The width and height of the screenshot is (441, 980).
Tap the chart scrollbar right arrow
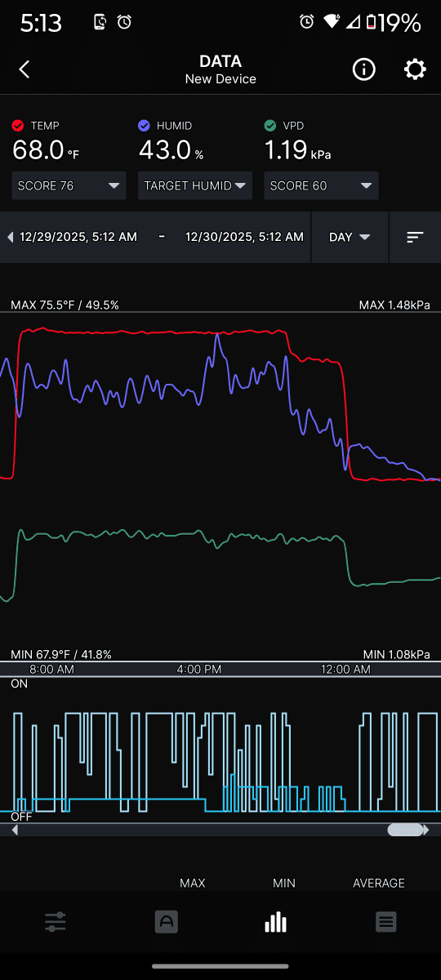click(426, 830)
